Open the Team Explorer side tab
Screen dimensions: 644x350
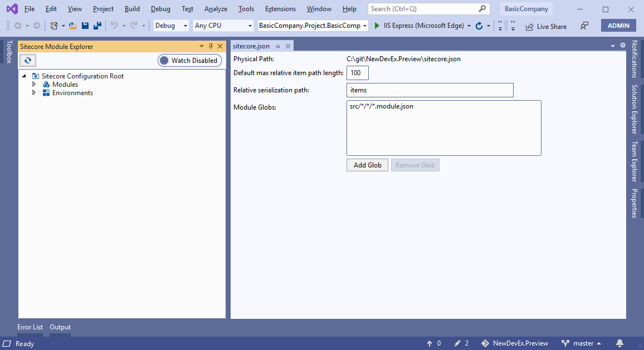click(635, 161)
